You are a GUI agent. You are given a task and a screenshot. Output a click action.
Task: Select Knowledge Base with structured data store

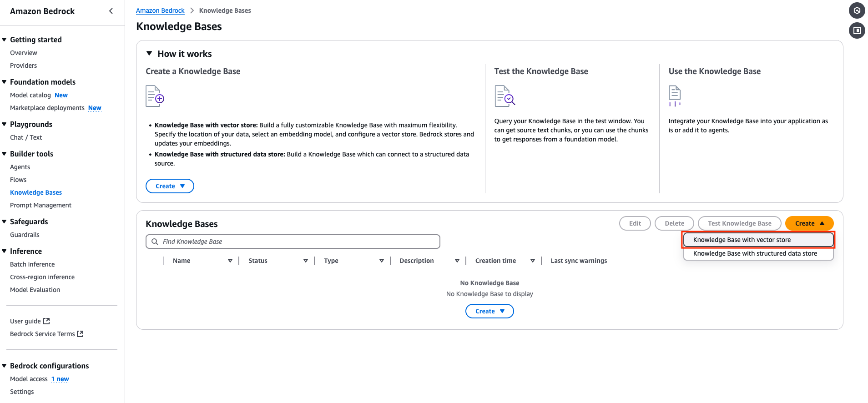[x=758, y=253]
